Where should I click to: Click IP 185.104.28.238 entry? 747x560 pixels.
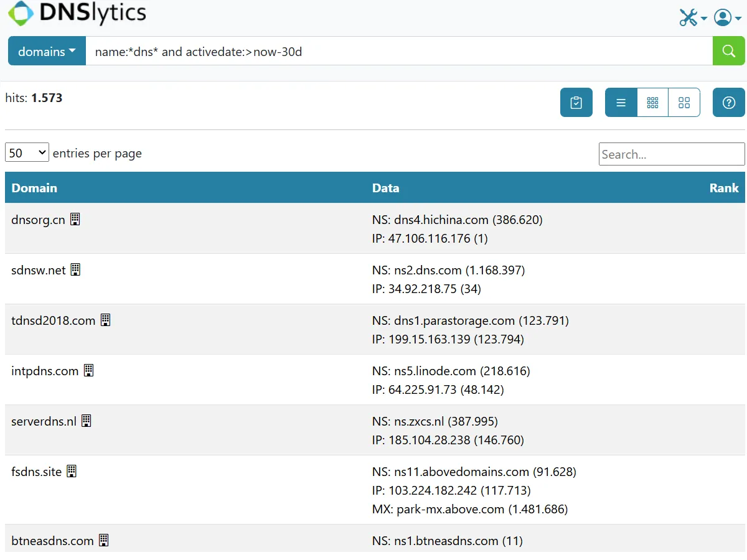448,440
